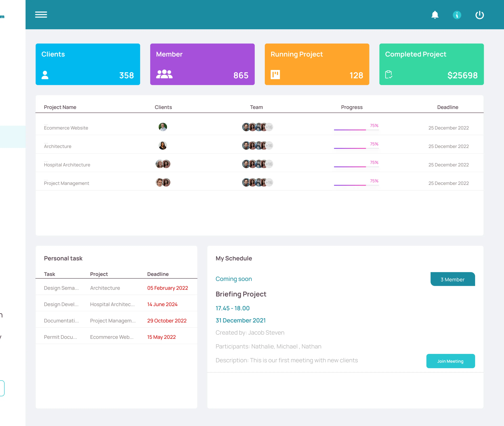
Task: Click the 05 February 2022 deadline
Action: (x=168, y=288)
